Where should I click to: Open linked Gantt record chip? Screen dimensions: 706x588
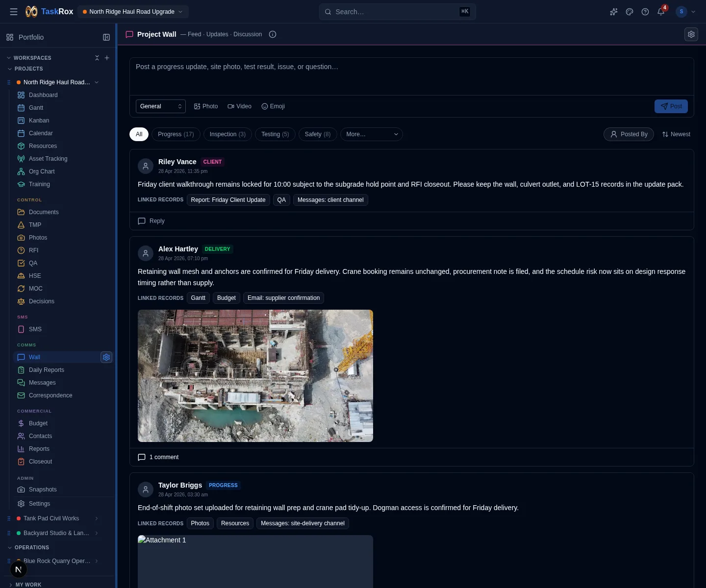pyautogui.click(x=198, y=298)
